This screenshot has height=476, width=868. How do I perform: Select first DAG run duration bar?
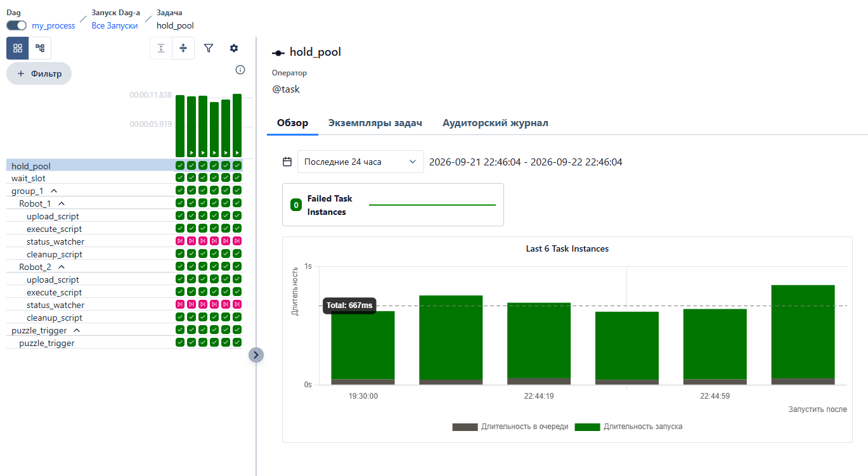(180, 125)
